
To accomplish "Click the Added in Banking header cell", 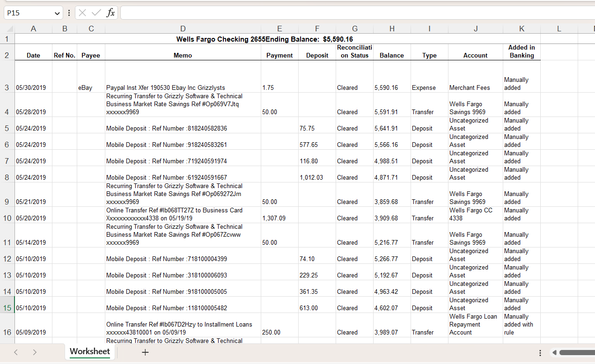I will pyautogui.click(x=522, y=51).
